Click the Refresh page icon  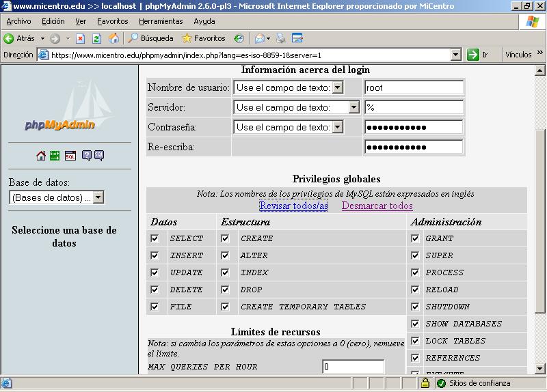pos(96,38)
